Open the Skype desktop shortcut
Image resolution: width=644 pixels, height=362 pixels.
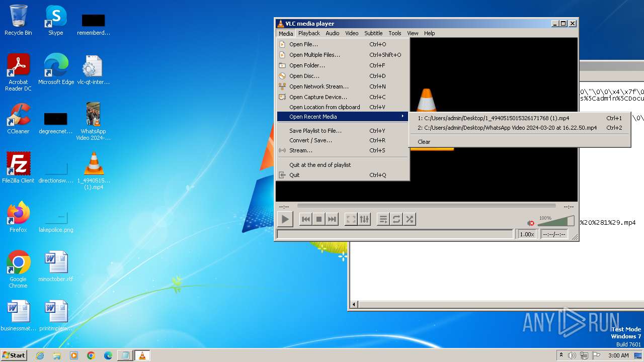click(56, 20)
